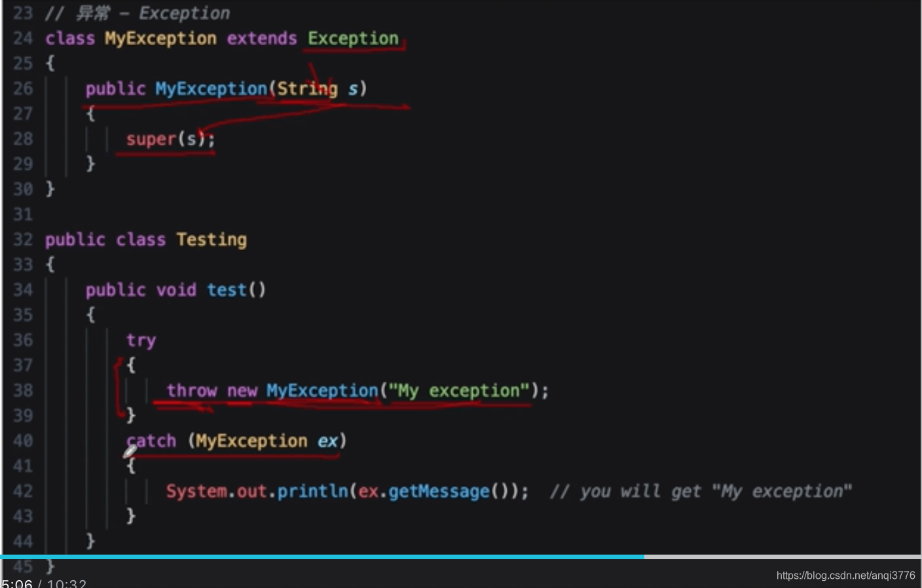Click line number 31 of the empty line
Screen dimensions: 922x588
point(23,215)
